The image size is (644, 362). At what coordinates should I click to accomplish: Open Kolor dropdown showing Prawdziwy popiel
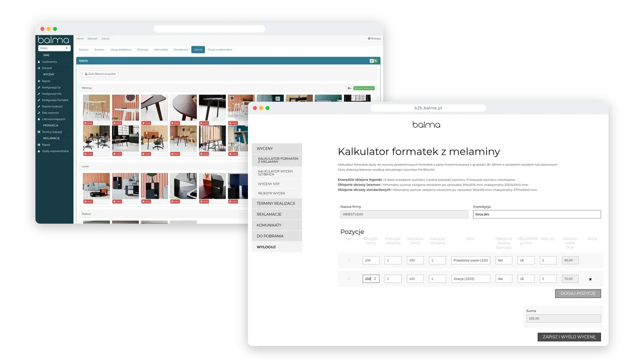(x=470, y=260)
